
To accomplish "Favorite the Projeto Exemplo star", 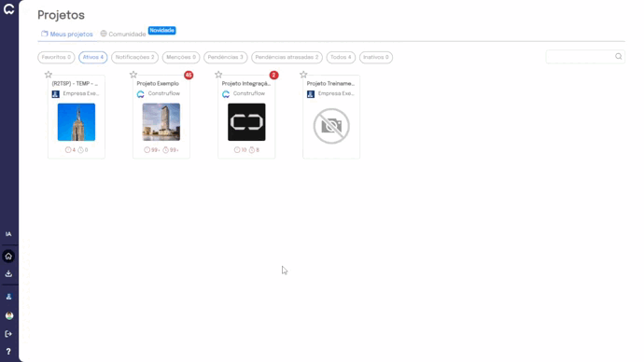I will point(133,75).
